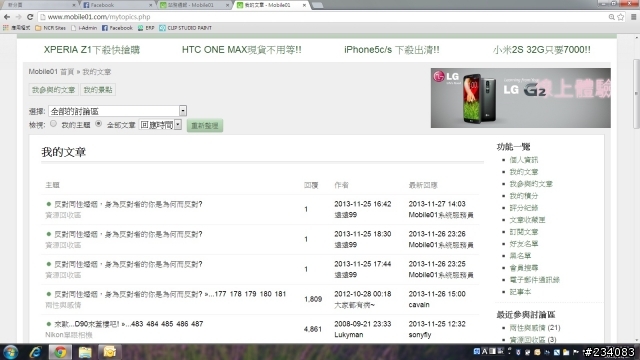Click the last replier sonyfly
Screen dimensions: 640x360
click(420, 335)
